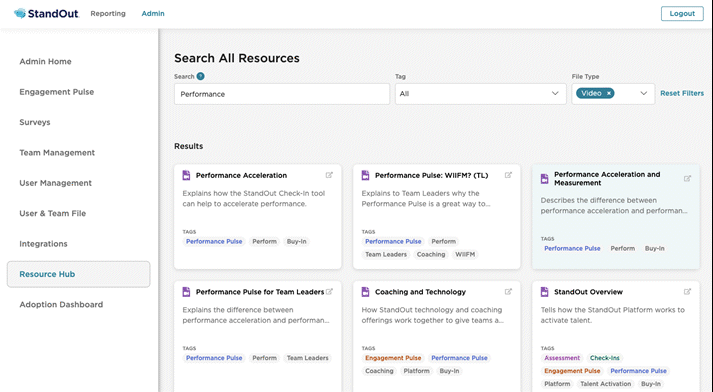Expand the Tag dropdown showing All
The image size is (713, 392).
coord(481,94)
